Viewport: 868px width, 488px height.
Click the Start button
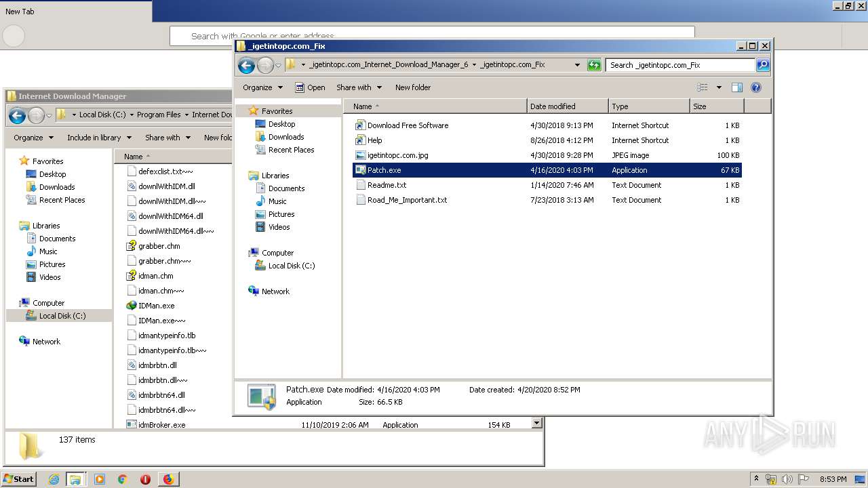pos(18,479)
